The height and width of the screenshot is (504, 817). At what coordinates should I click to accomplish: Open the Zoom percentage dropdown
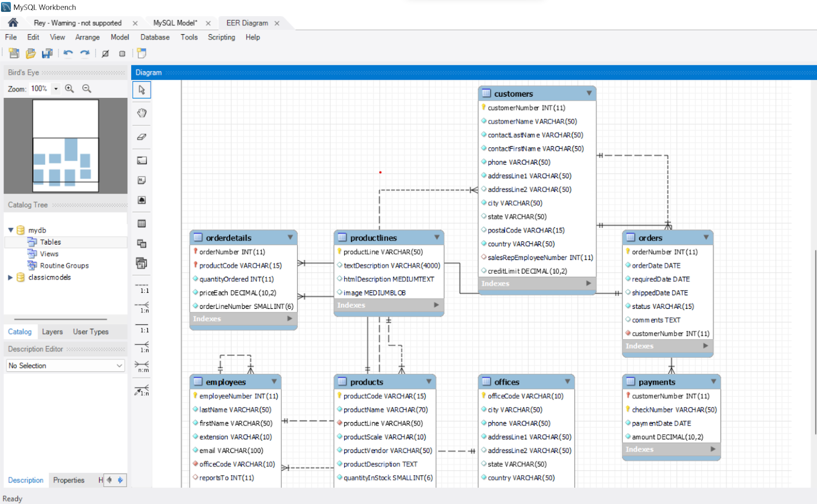click(56, 89)
